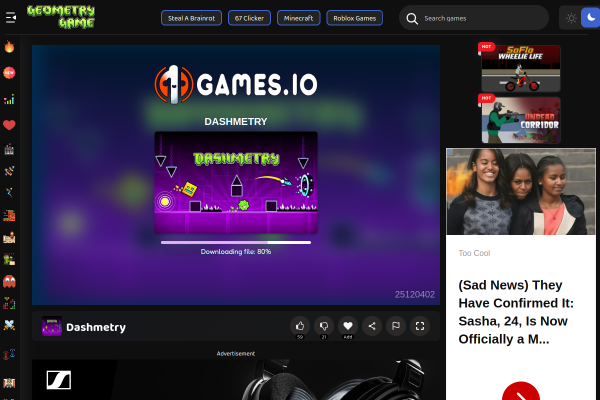Switch to light mode sun toggle
The image size is (600, 400).
coord(571,18)
